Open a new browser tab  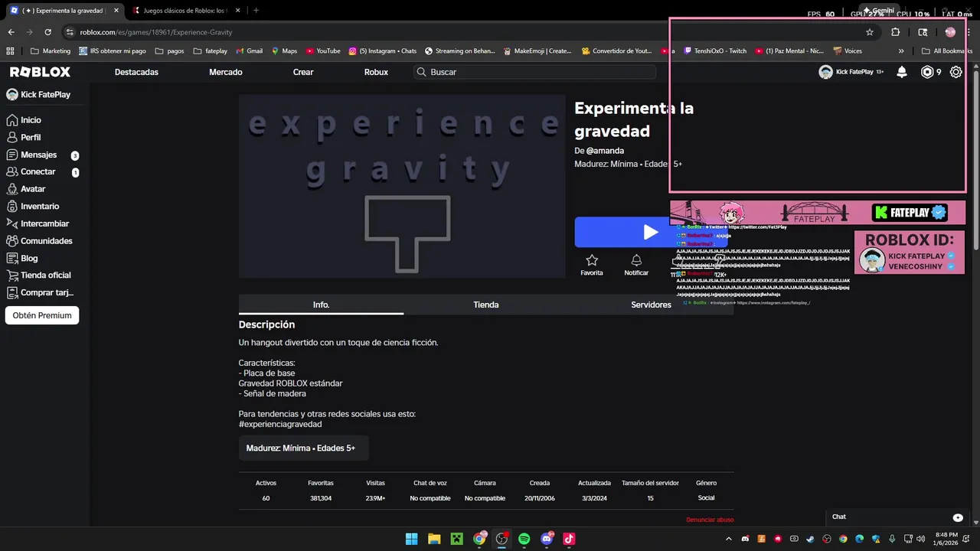[x=256, y=11]
